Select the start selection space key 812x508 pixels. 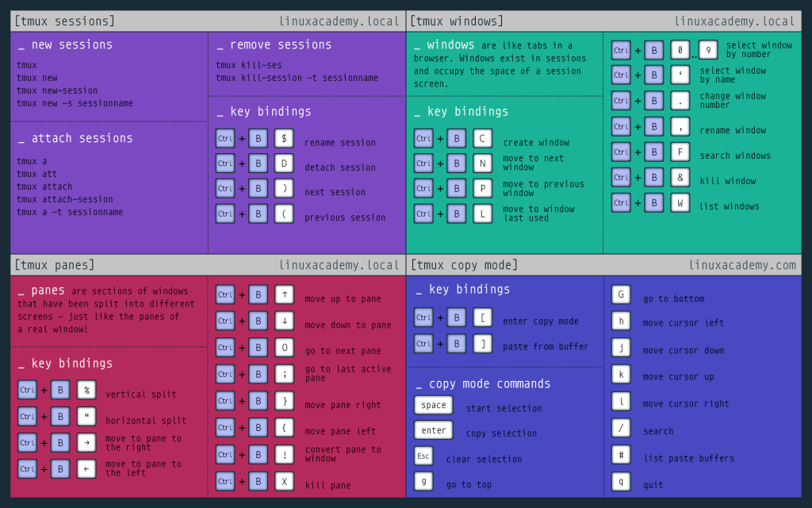point(433,405)
